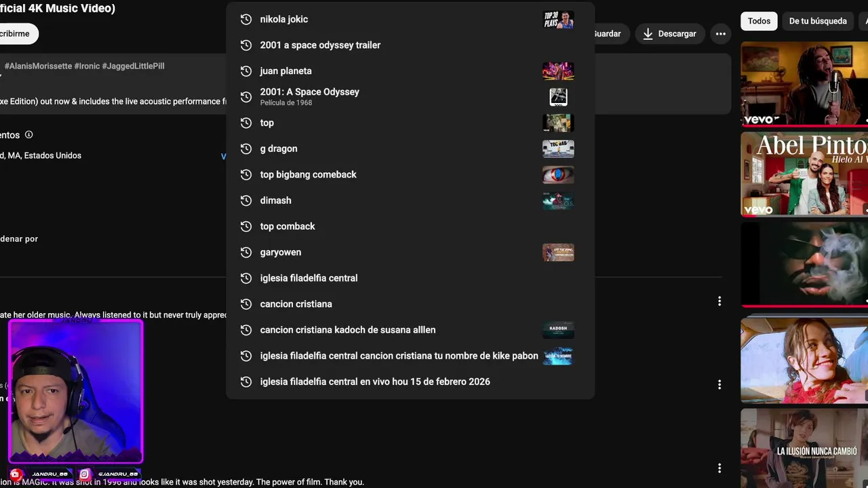Select '2001 a space odyssey trailer' suggestion

[410, 45]
